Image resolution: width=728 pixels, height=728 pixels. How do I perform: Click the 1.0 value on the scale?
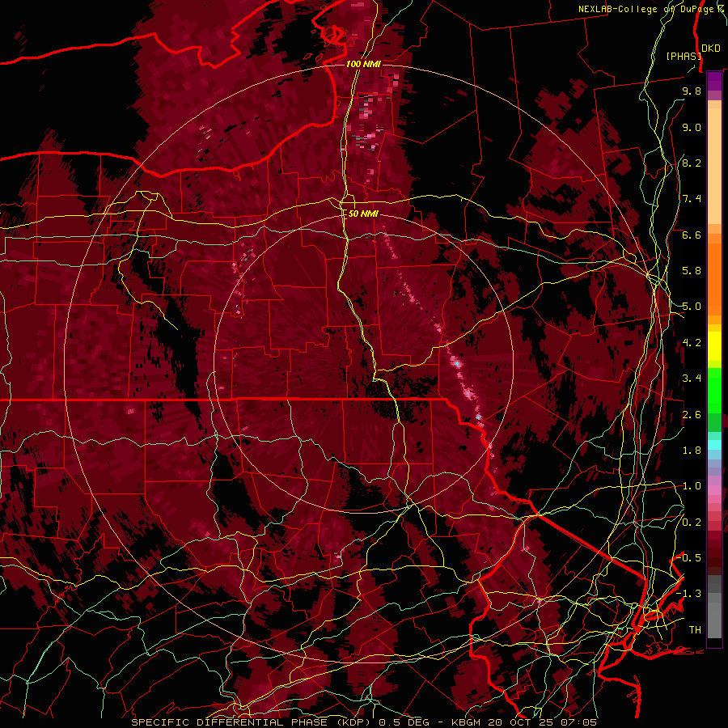(x=692, y=486)
